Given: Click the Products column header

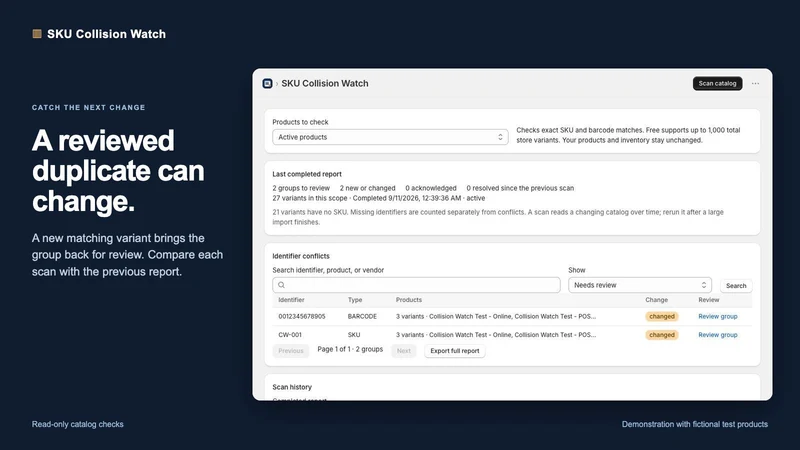Looking at the screenshot, I should click(x=409, y=300).
